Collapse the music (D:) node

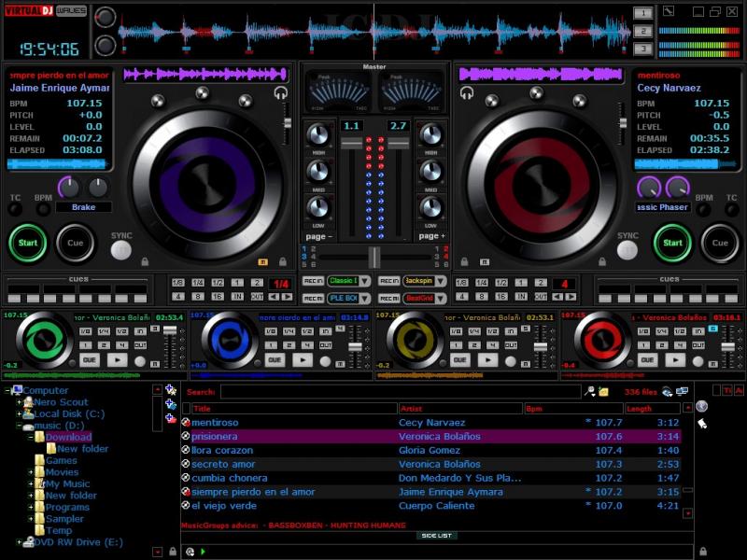click(19, 426)
